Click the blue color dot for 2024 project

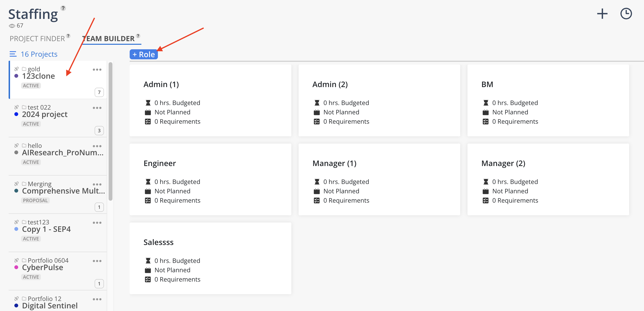point(16,114)
